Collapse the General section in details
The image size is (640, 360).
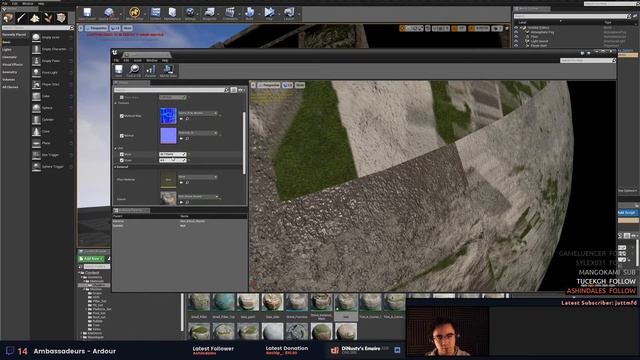point(116,167)
